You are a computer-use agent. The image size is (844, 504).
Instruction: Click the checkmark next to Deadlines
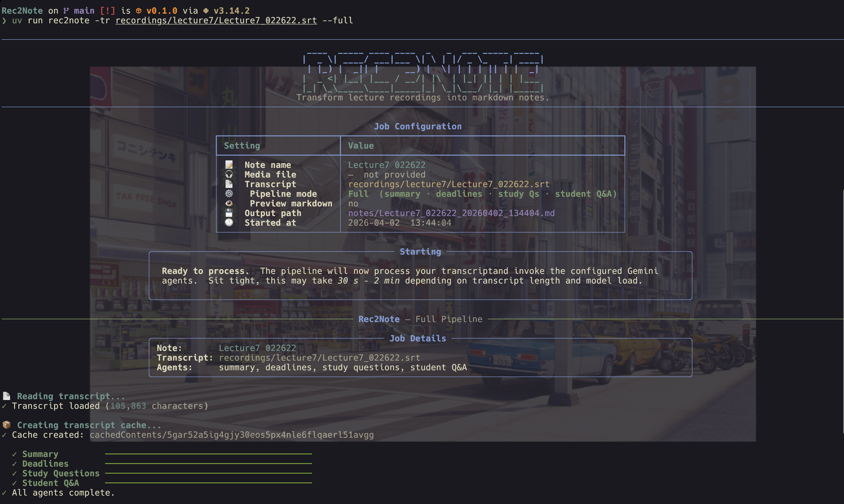point(14,464)
